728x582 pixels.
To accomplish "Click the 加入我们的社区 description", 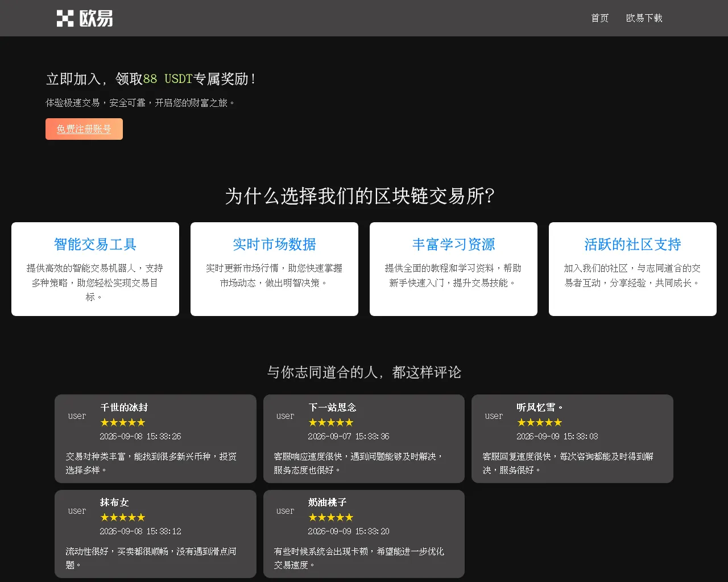I will (632, 276).
